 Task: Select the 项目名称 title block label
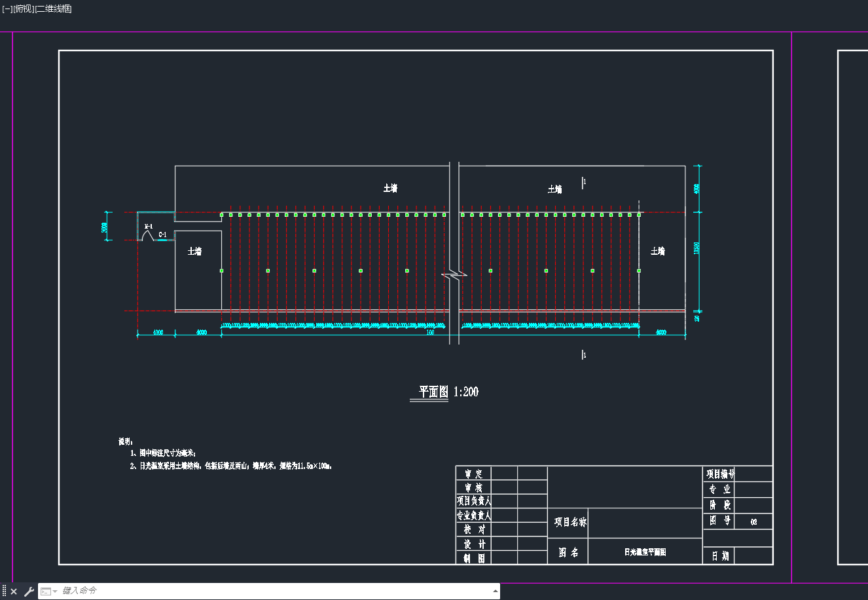[570, 522]
